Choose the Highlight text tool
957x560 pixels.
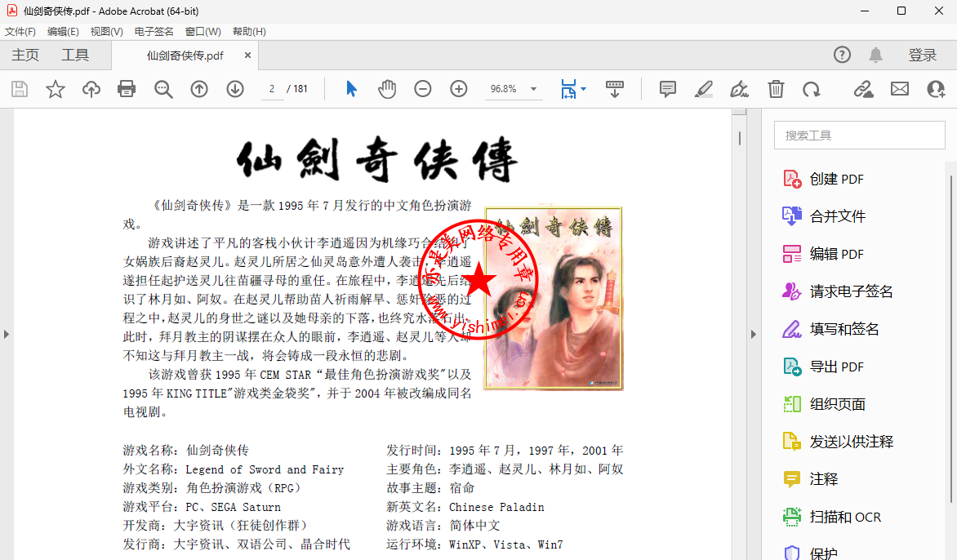[x=704, y=89]
